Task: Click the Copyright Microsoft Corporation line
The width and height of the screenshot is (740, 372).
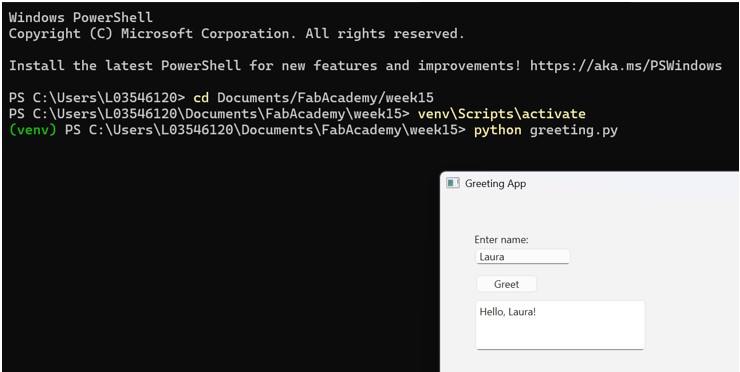Action: [237, 34]
